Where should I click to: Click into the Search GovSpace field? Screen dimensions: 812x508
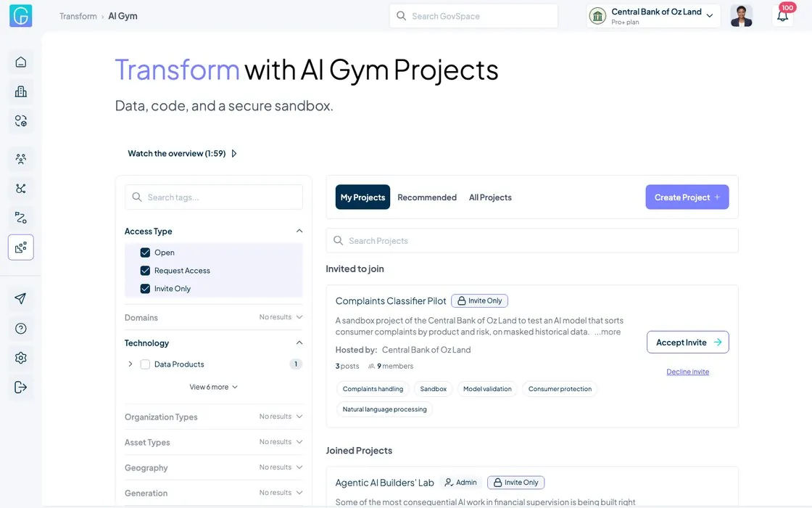(x=473, y=16)
